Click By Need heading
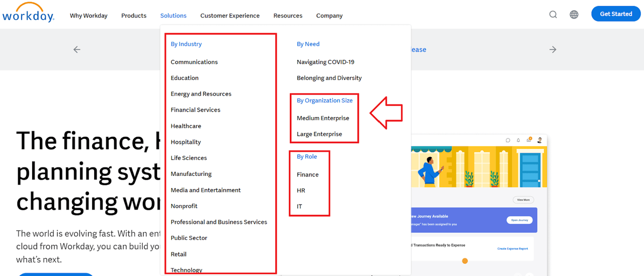The image size is (644, 276). (308, 44)
